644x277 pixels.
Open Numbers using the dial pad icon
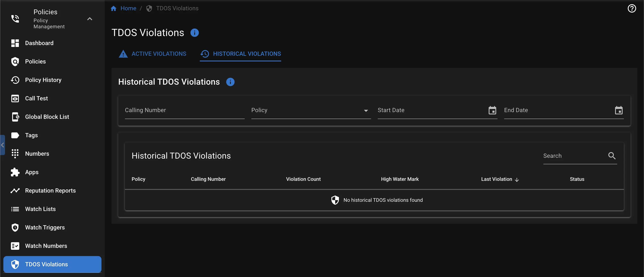(x=15, y=154)
